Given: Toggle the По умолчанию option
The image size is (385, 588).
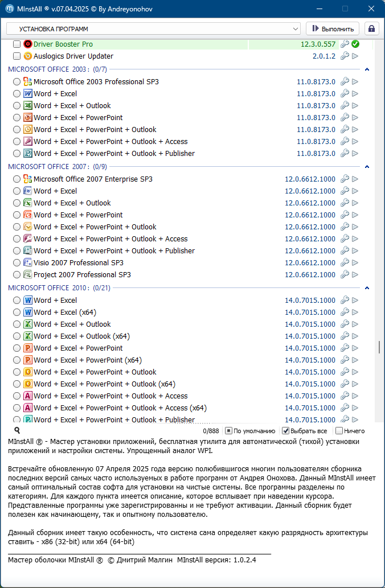Looking at the screenshot, I should click(250, 431).
